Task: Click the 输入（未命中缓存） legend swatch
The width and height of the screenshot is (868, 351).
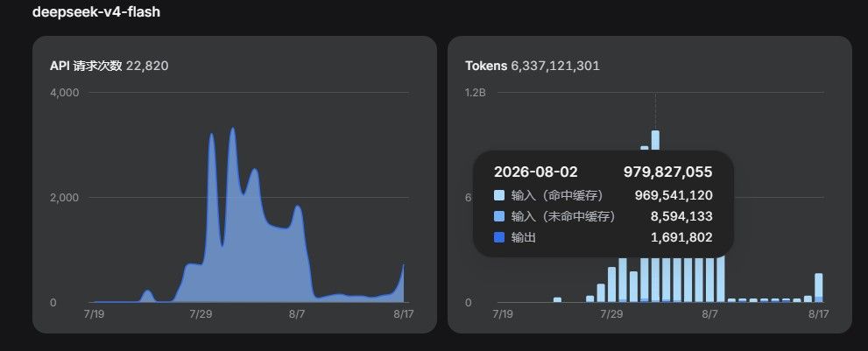Action: point(499,216)
